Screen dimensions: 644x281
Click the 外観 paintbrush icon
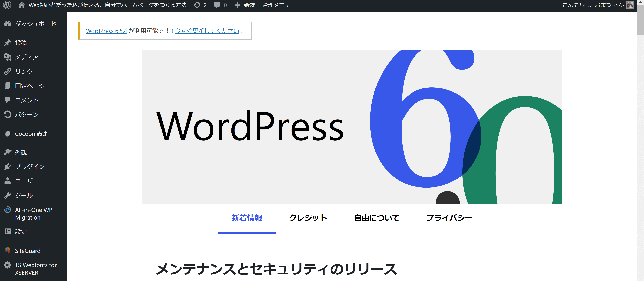pos(8,152)
